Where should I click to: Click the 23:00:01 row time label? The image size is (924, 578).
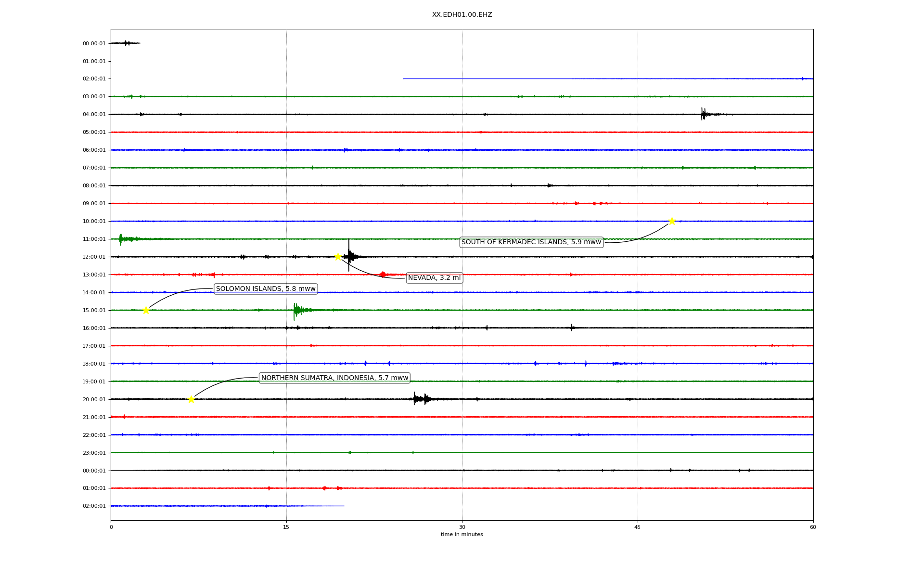coord(94,453)
